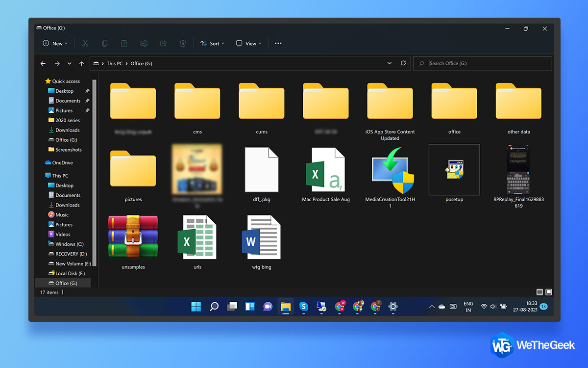Open the See more ellipsis menu
This screenshot has width=588, height=368.
coord(278,43)
